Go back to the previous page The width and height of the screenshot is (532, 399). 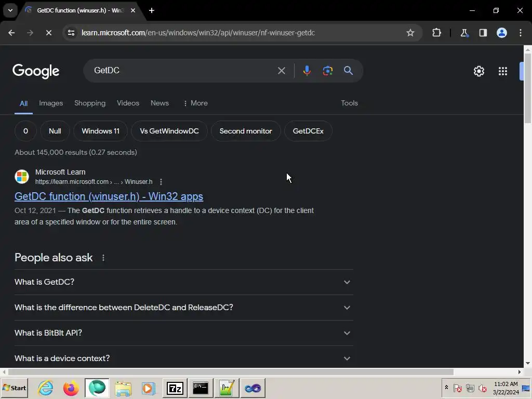tap(11, 33)
